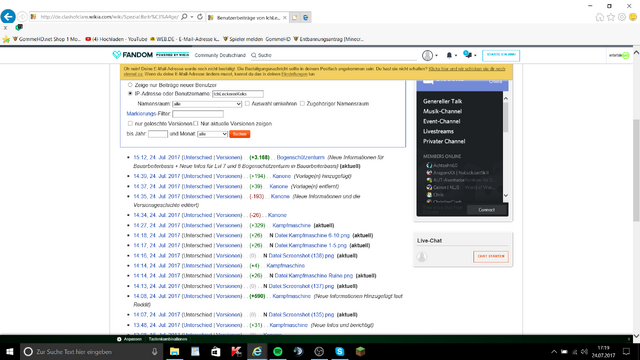Click the address bar search magnifier
This screenshot has width=640, height=360.
coord(184,17)
